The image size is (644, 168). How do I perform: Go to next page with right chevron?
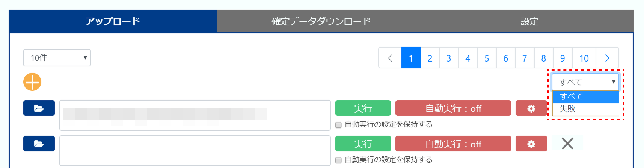click(x=607, y=58)
